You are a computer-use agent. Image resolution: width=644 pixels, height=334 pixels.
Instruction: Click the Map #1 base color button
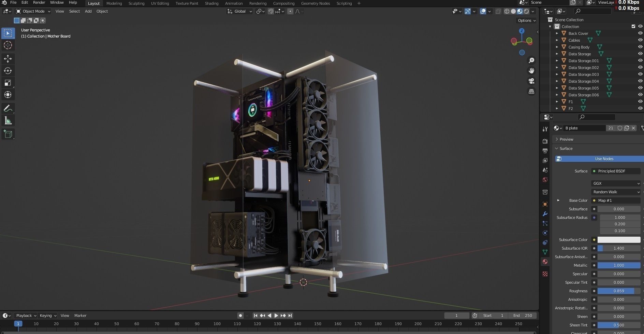pyautogui.click(x=616, y=200)
